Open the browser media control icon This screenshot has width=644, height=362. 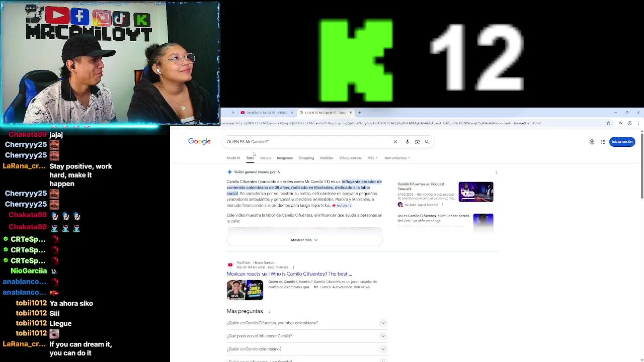coord(621,123)
